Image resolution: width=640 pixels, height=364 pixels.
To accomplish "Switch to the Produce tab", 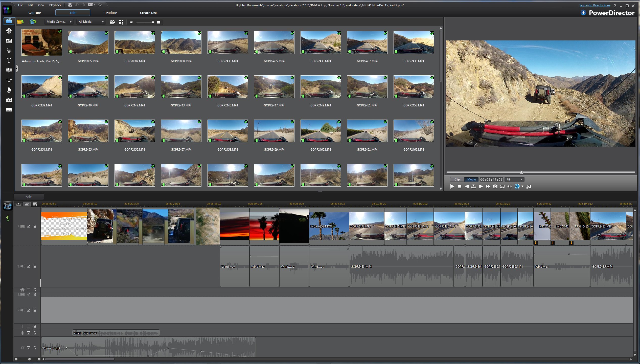I will click(x=110, y=13).
